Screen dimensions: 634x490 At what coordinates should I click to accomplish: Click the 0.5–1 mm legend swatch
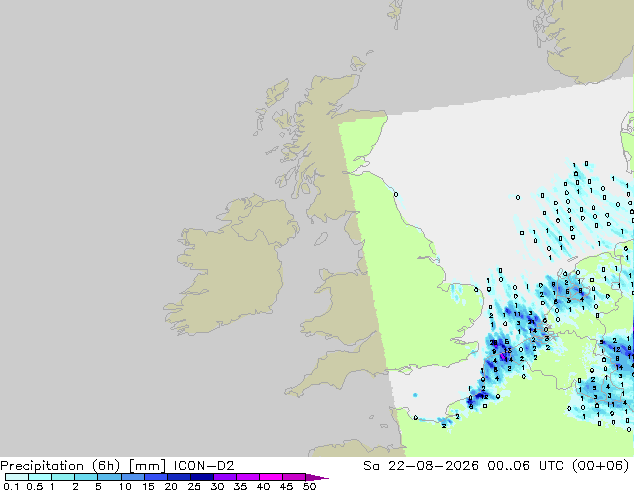coord(40,477)
